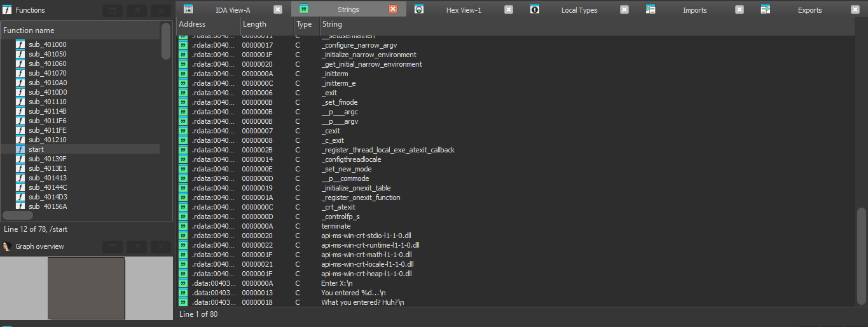Click the Exports tab icon
The width and height of the screenshot is (868, 327).
pyautogui.click(x=766, y=10)
